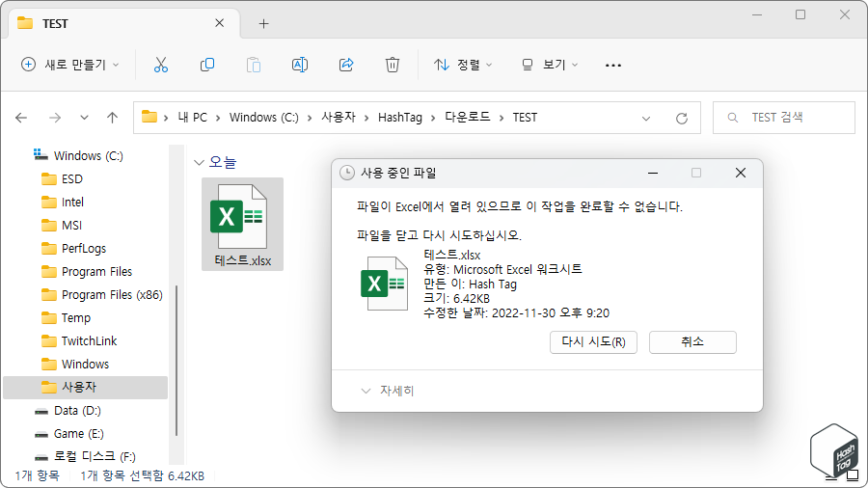868x488 pixels.
Task: Expand chevron after HashTag breadcrumb
Action: point(433,118)
